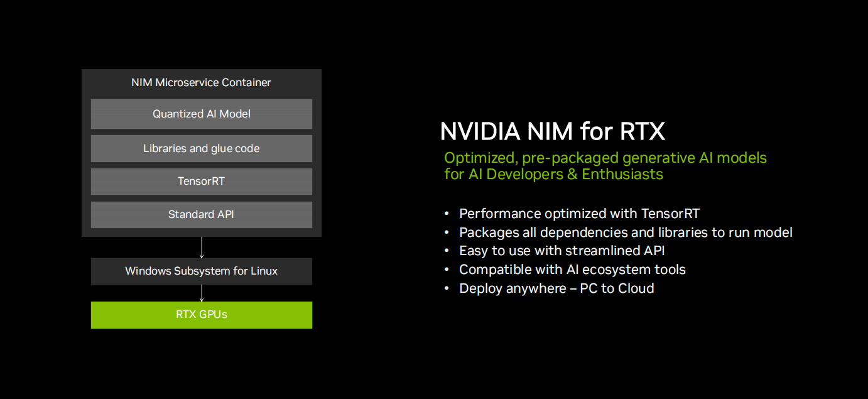Click the green RTX GPUs box
Screen dimensions: 868x399
[202, 315]
